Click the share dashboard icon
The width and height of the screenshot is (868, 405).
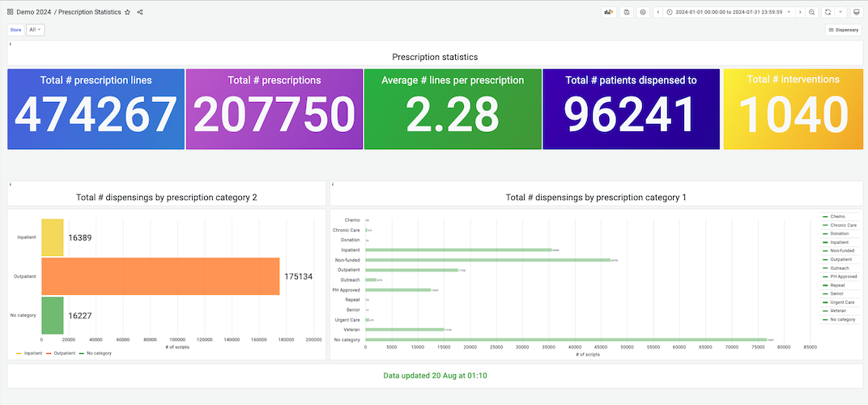140,12
